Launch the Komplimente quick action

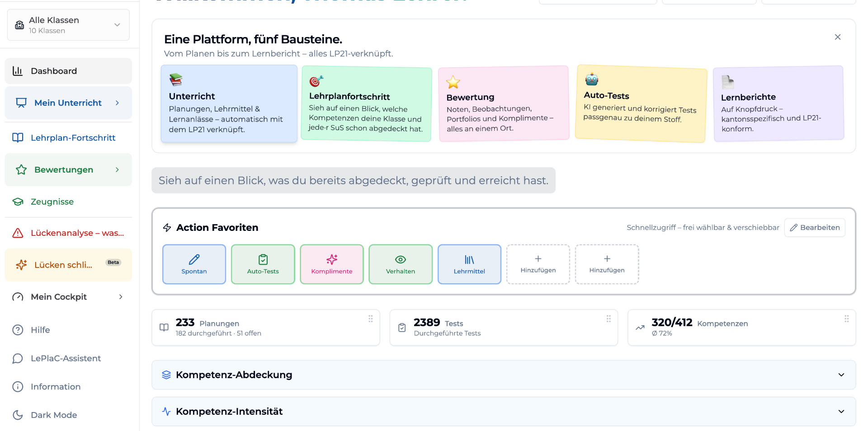point(332,264)
